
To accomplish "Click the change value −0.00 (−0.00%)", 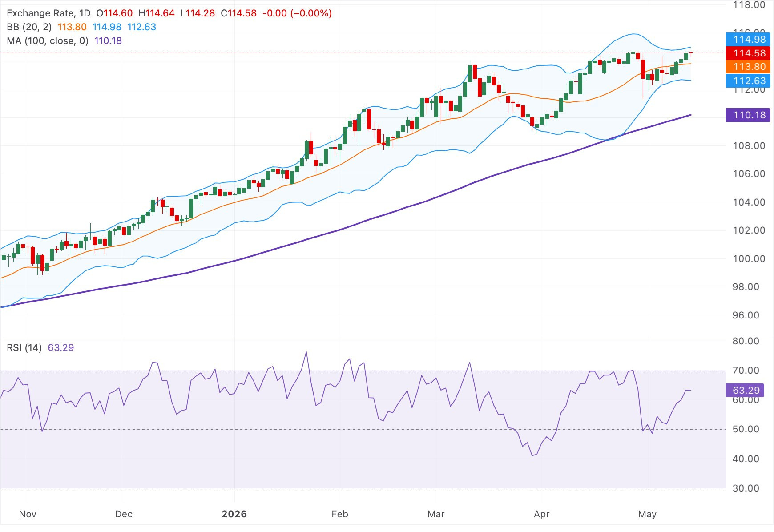I will point(297,13).
